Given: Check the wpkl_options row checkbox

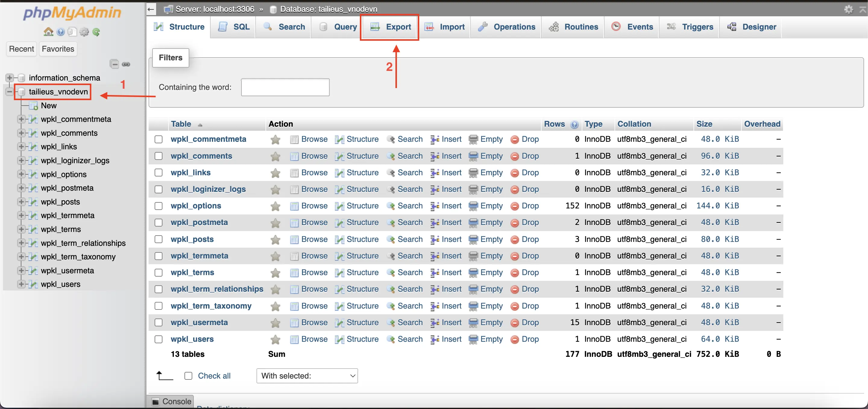Looking at the screenshot, I should pyautogui.click(x=158, y=206).
